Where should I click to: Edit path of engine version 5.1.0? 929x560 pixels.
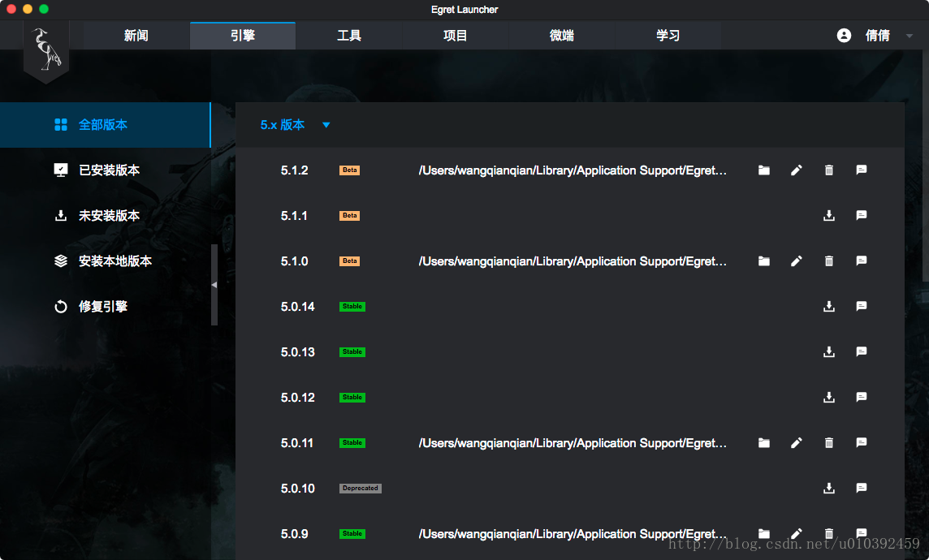click(x=797, y=261)
